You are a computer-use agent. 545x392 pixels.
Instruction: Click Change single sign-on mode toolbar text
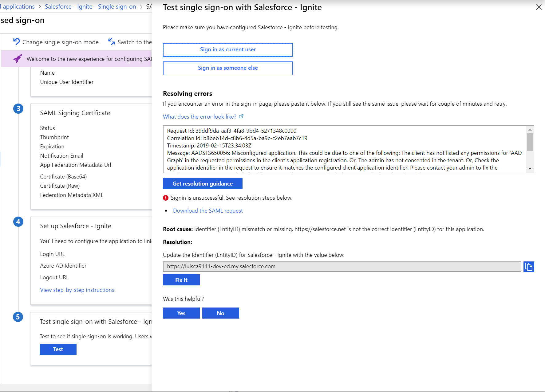point(61,42)
